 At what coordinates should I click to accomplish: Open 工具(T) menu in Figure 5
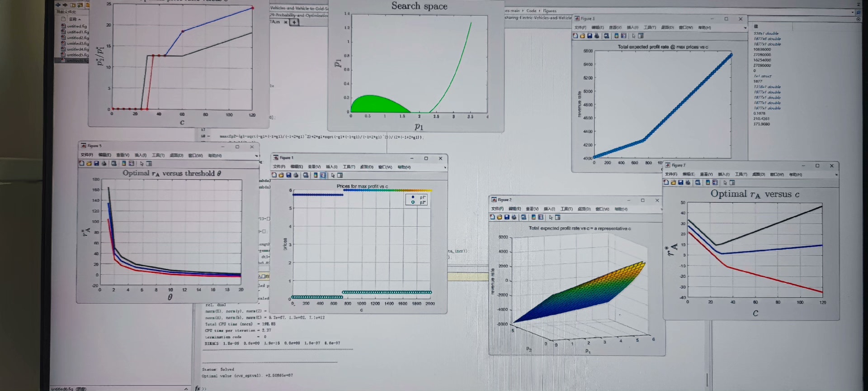158,155
